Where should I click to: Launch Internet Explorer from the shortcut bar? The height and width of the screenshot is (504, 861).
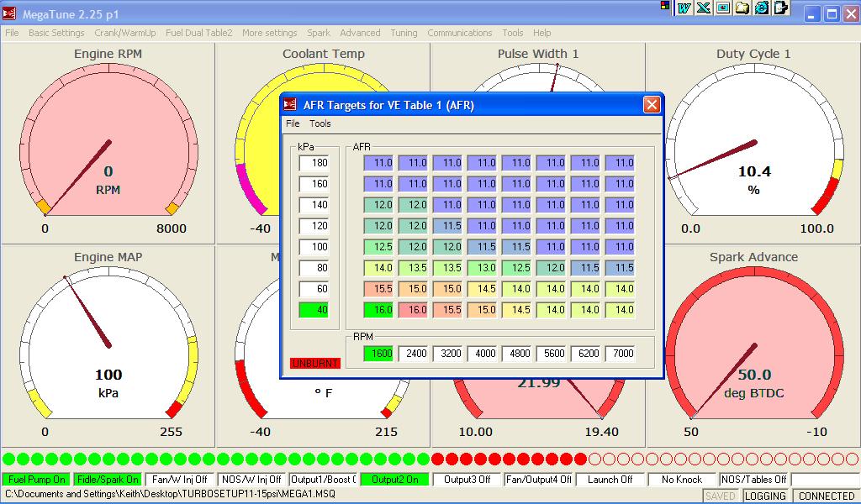coord(761,8)
